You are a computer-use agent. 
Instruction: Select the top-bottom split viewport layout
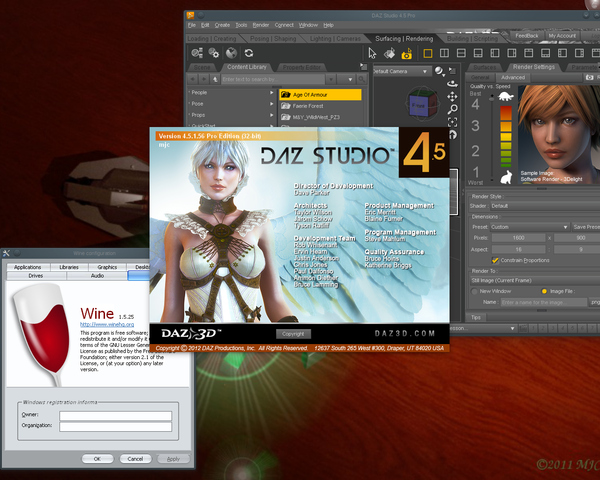(461, 53)
